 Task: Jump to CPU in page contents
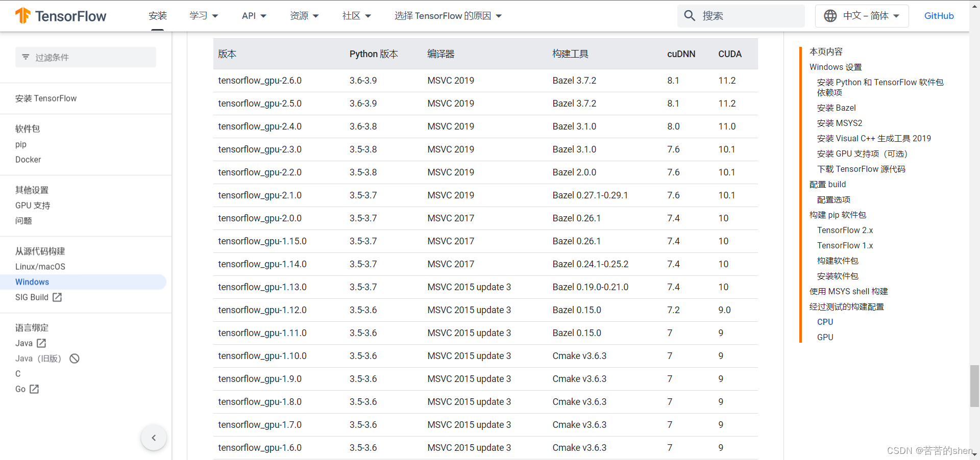click(825, 322)
